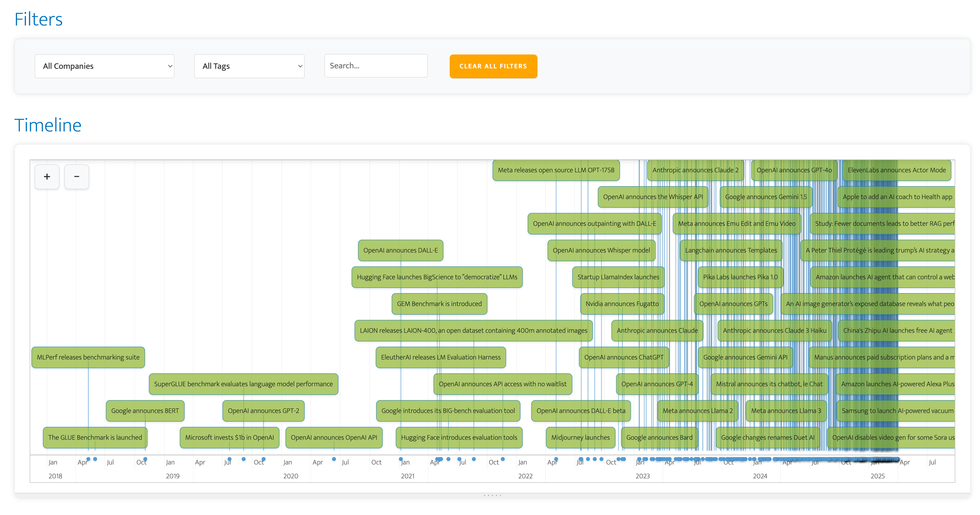Zoom in the timeline with plus button
Image resolution: width=980 pixels, height=515 pixels.
click(47, 177)
